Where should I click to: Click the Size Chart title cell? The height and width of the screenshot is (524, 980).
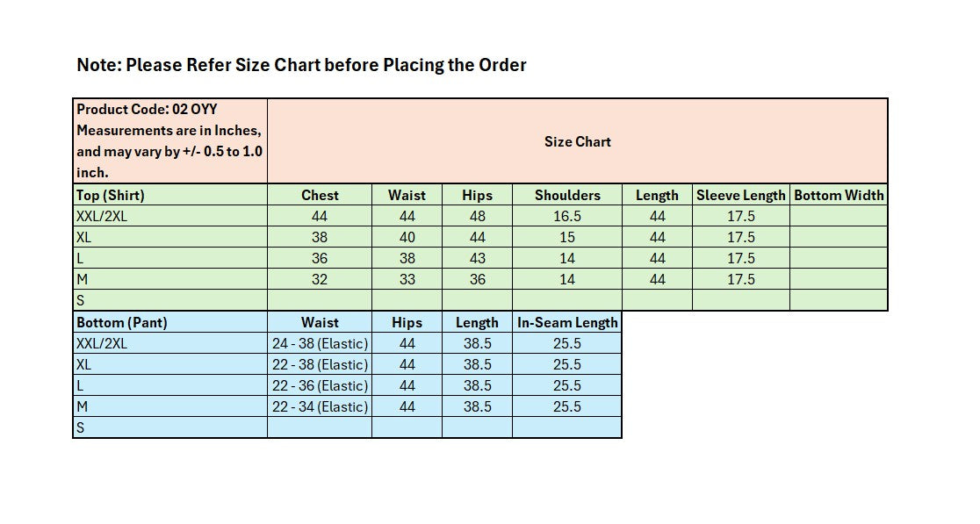(x=577, y=141)
